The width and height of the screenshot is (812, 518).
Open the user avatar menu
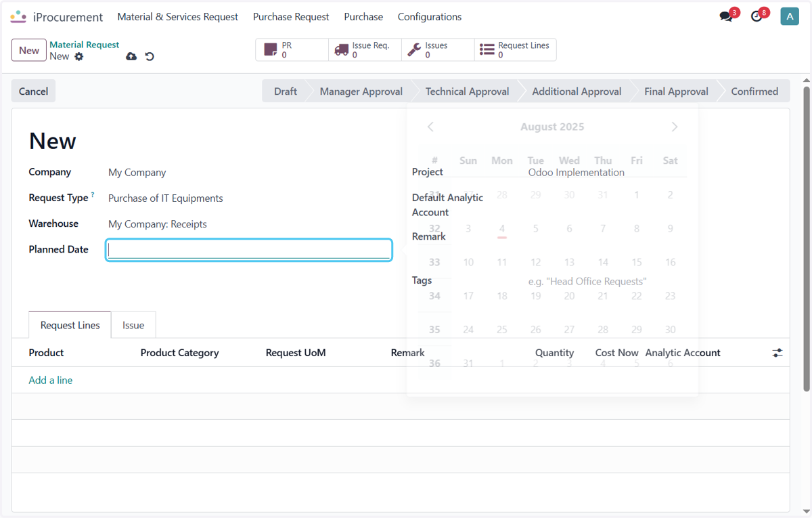[790, 17]
